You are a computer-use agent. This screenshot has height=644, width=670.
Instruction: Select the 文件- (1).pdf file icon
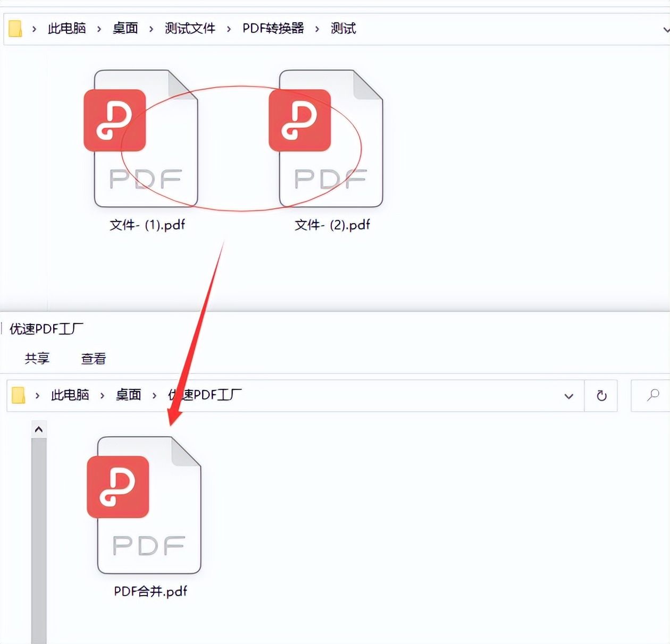pos(141,138)
